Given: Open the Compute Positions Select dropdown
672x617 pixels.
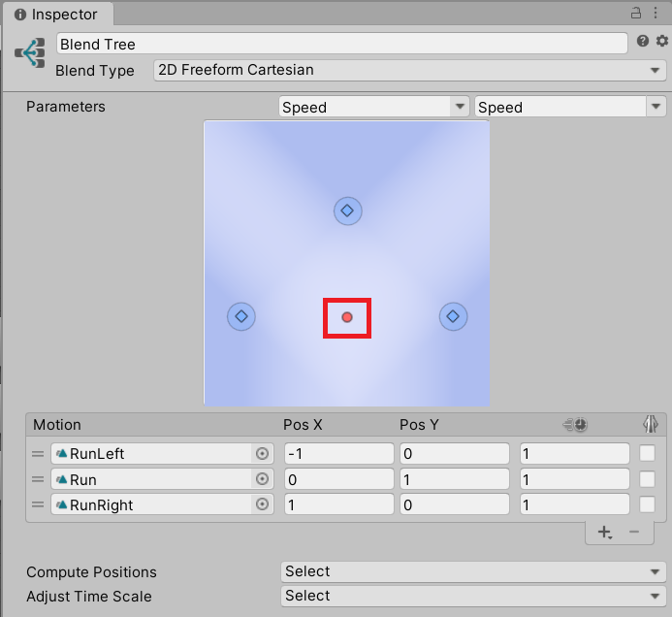Looking at the screenshot, I should click(x=472, y=571).
